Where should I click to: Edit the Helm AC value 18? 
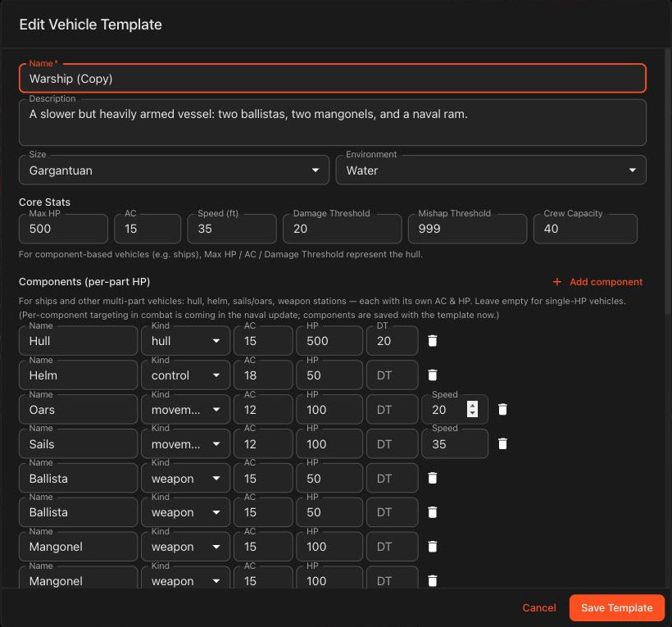coord(263,375)
